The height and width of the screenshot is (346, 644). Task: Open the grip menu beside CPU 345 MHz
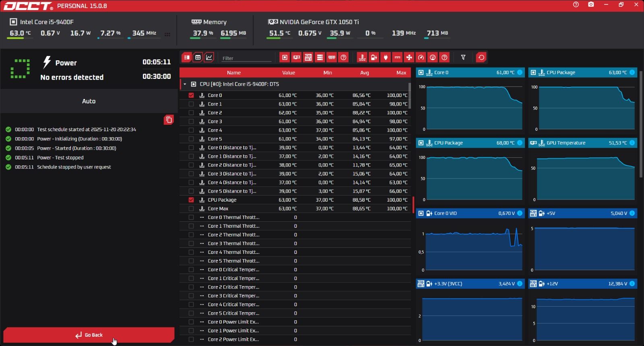(x=167, y=34)
